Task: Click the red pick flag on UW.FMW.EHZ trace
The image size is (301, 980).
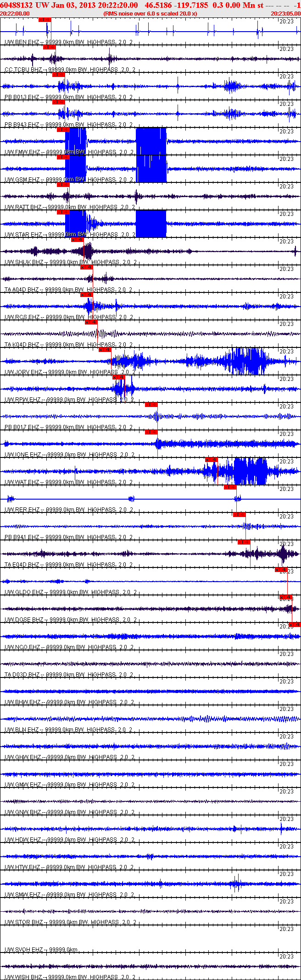Action: pyautogui.click(x=63, y=130)
